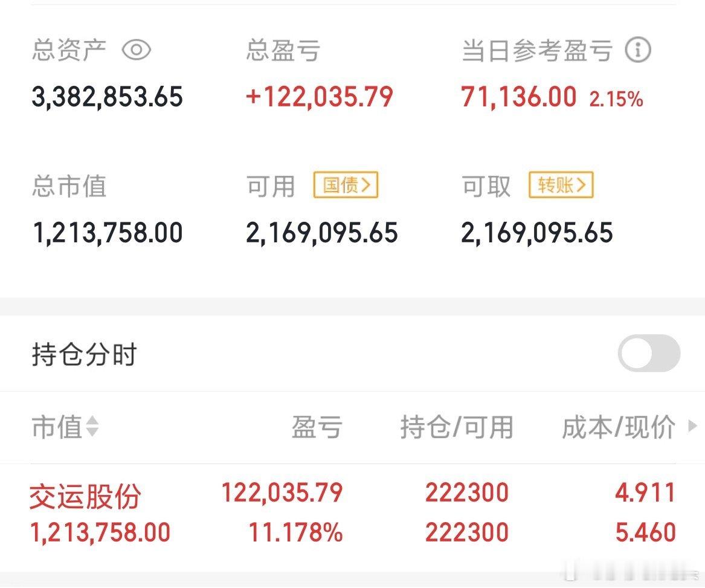Open info icon beside 当日参考盈亏
The image size is (705, 588).
pos(637,50)
